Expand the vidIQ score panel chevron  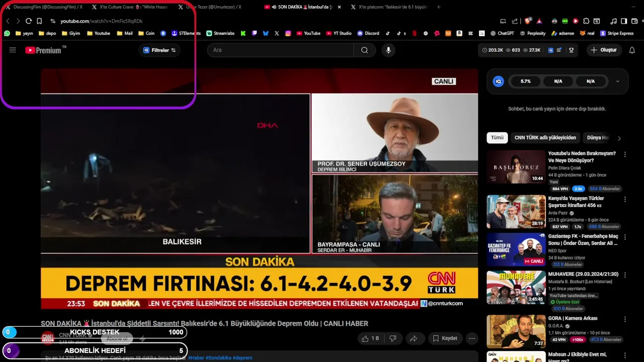coord(618,81)
